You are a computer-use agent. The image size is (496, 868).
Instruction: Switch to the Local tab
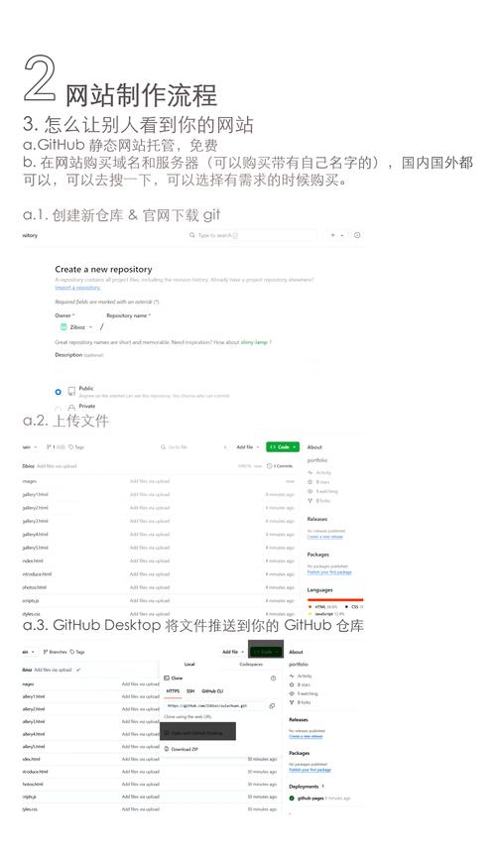189,664
